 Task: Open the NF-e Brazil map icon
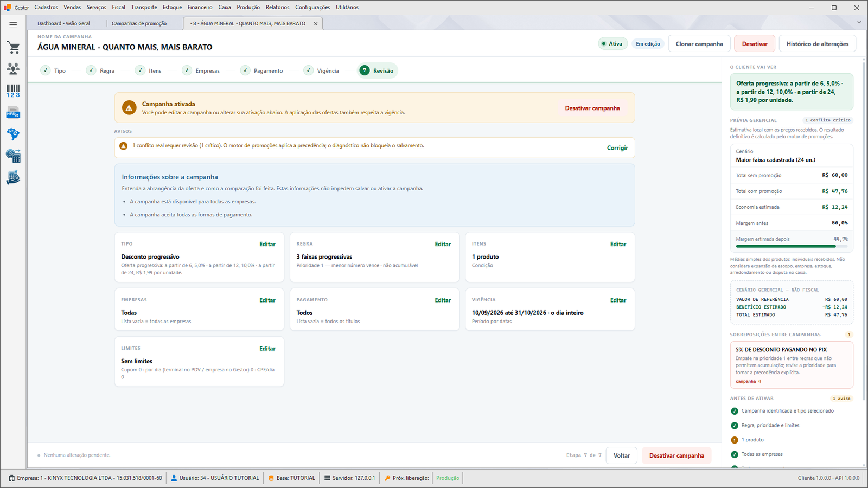click(x=13, y=134)
